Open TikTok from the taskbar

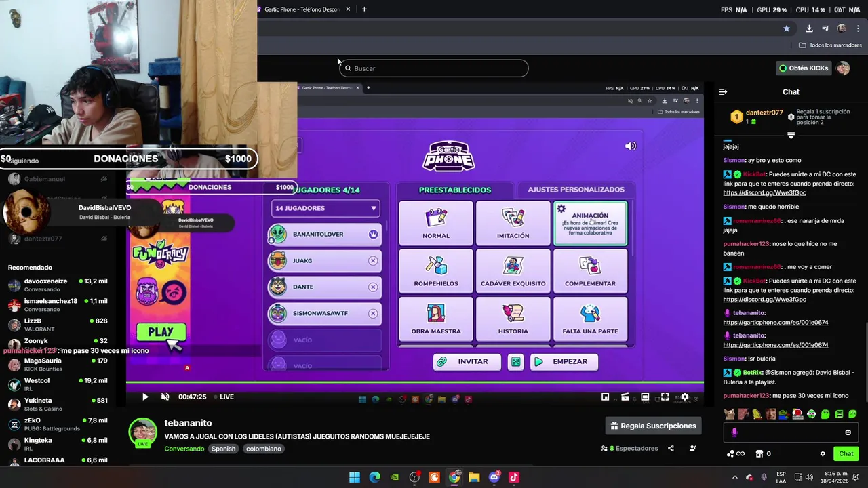coord(514,477)
